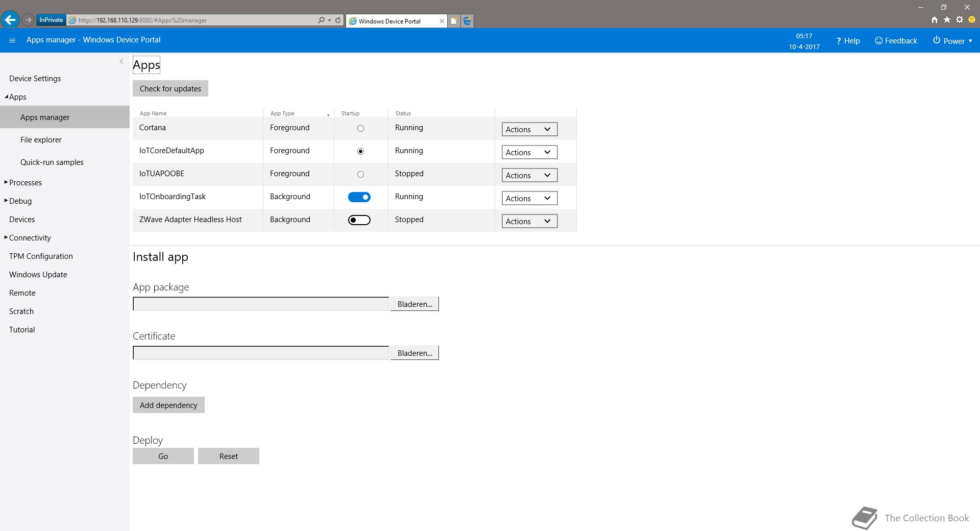
Task: Click the browser back arrow button
Action: click(x=10, y=20)
